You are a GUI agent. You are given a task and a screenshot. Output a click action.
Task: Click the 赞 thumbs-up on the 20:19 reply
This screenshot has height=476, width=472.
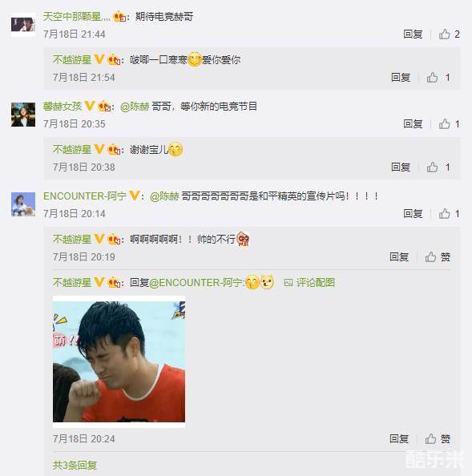(438, 256)
